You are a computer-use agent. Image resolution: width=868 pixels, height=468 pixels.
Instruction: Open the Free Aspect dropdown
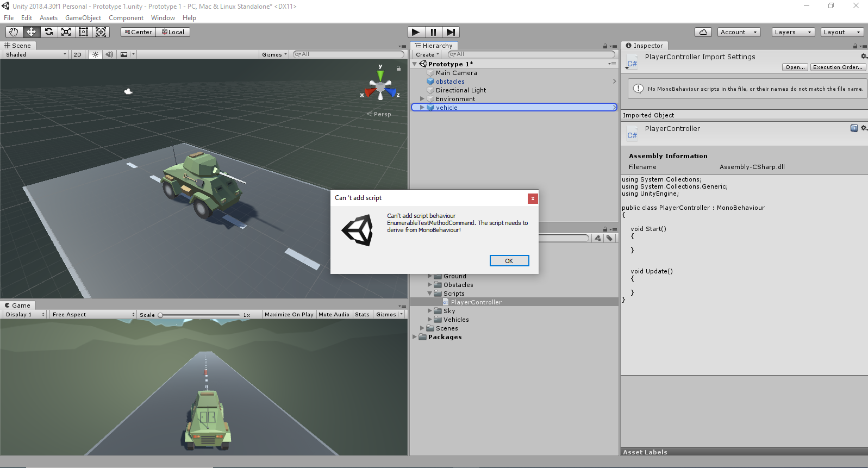[93, 314]
